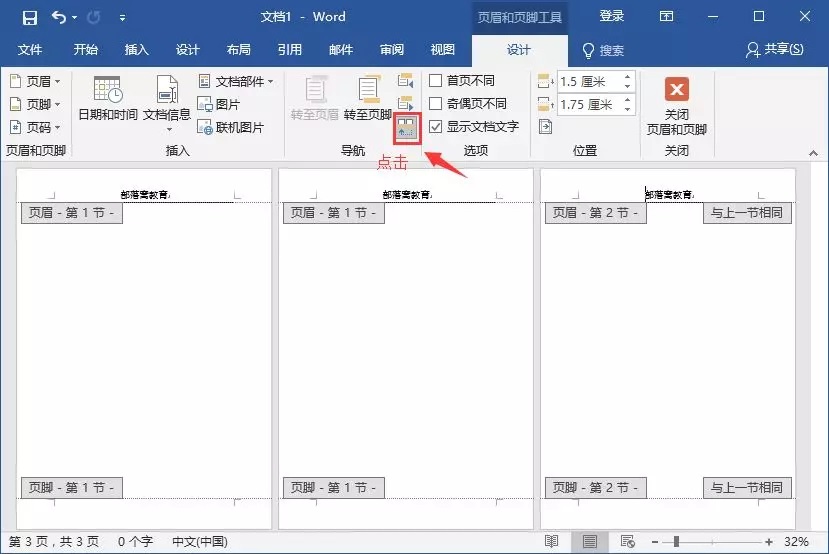This screenshot has height=554, width=829.
Task: Switch to the 布局 ribbon tab
Action: coord(238,50)
